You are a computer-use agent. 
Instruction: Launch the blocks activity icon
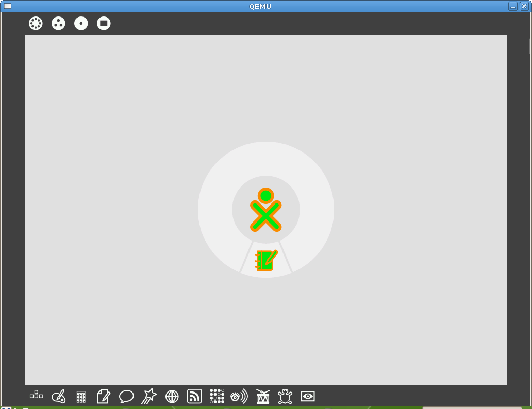[x=36, y=395]
